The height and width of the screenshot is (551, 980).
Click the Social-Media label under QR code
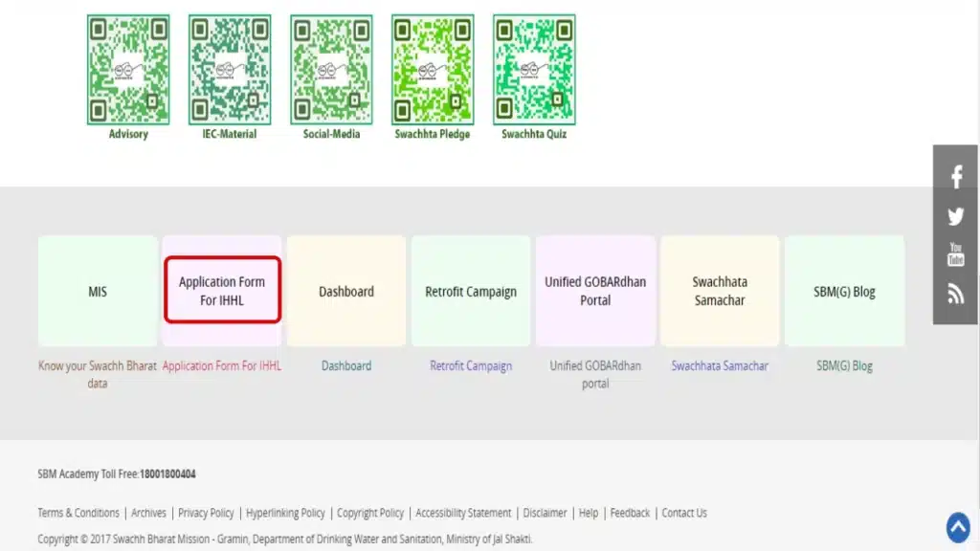[x=331, y=134]
